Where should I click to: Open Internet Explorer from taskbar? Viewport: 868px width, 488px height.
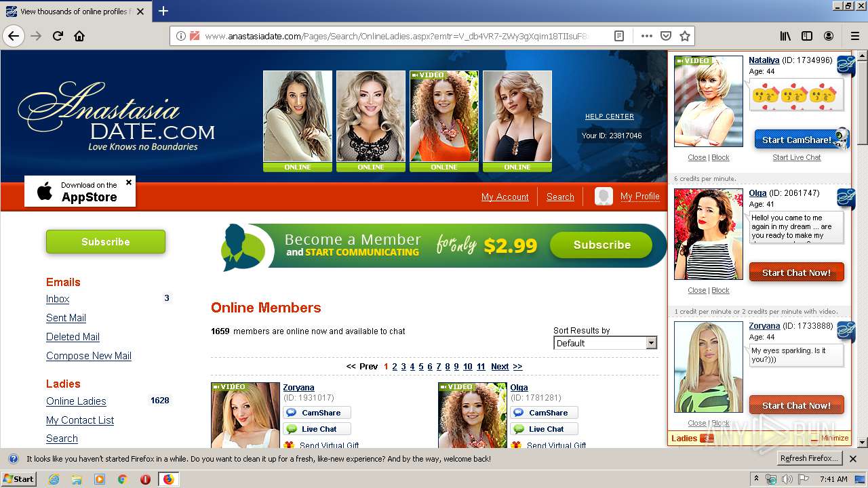(x=54, y=479)
